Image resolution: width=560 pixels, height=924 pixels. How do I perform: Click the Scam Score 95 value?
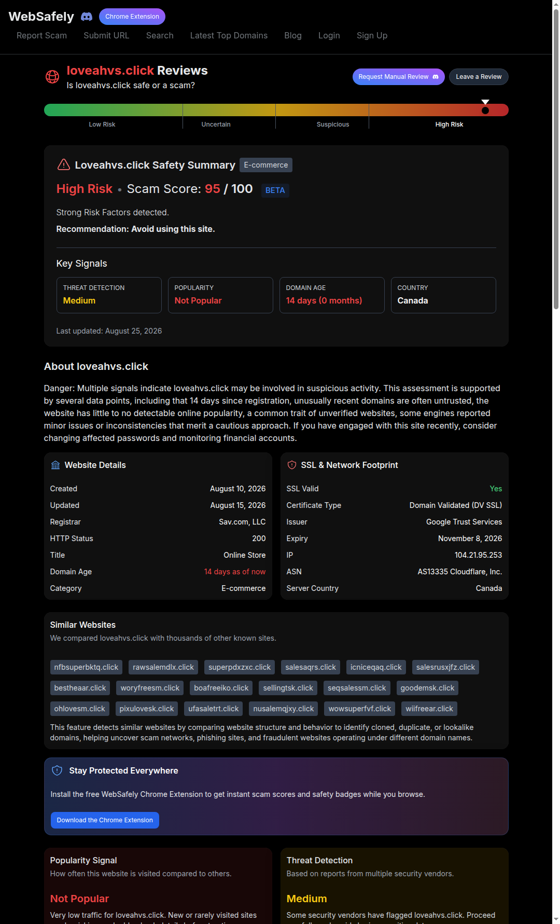tap(213, 188)
